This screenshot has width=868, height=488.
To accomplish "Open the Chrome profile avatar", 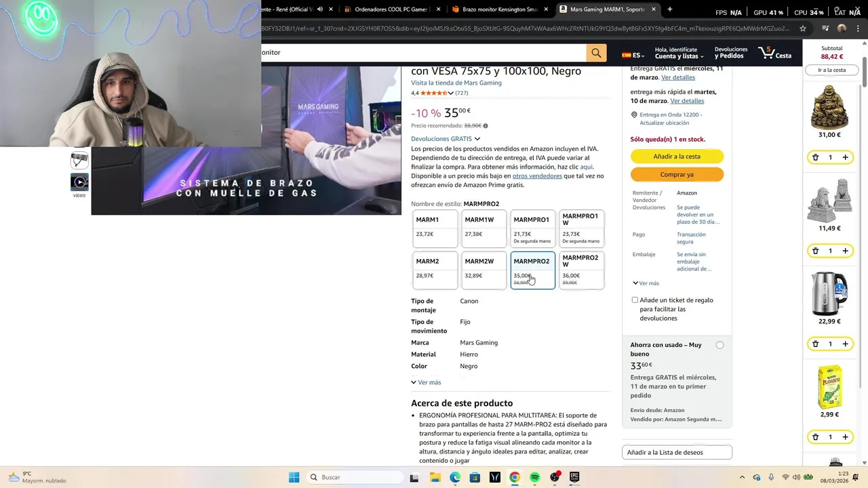I will point(842,28).
